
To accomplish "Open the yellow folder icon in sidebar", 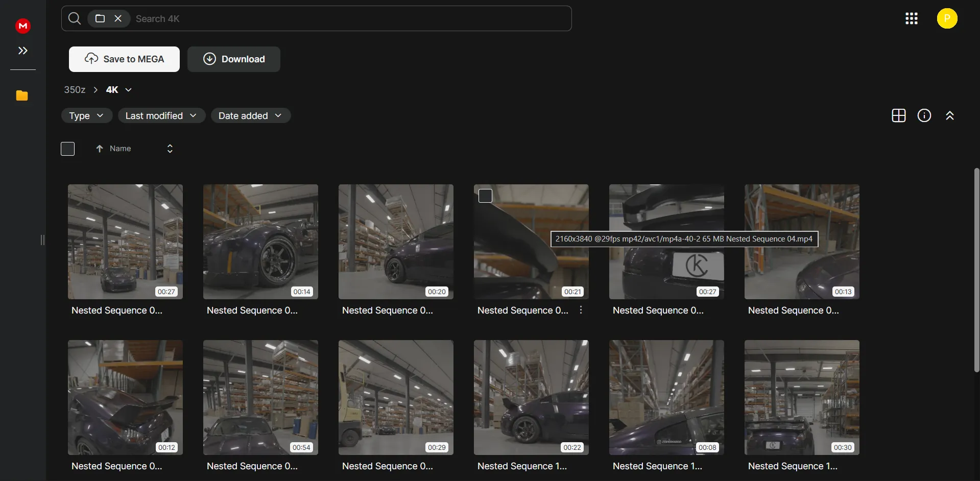I will (x=22, y=95).
